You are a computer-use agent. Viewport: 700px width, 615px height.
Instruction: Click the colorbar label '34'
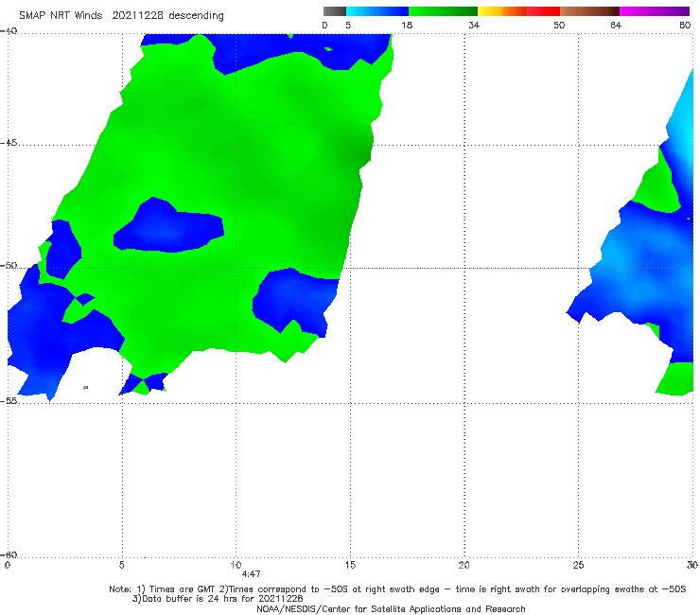474,25
